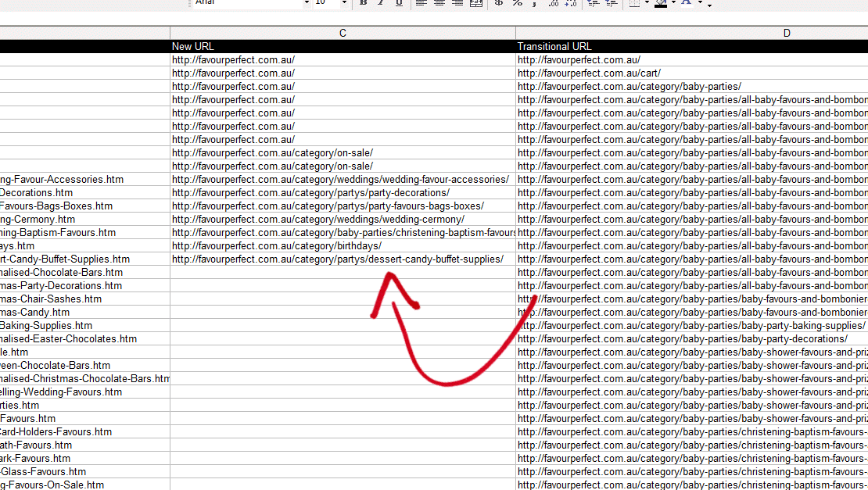
Task: Select cell 'Decorations.htm'
Action: 84,192
